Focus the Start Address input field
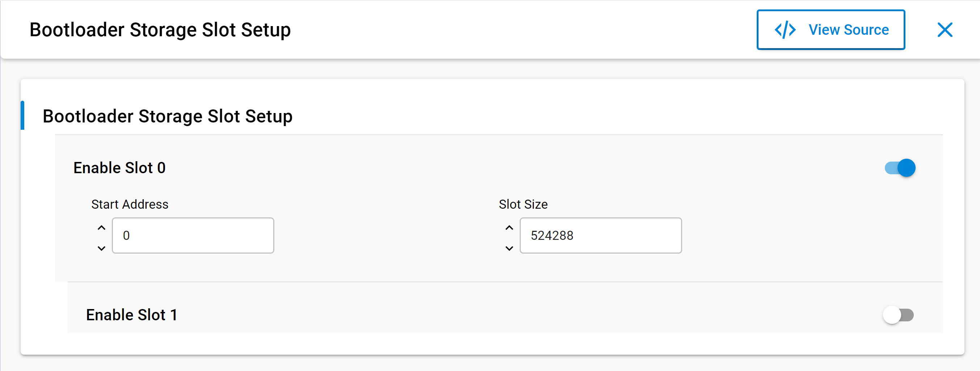980x371 pixels. coord(193,235)
